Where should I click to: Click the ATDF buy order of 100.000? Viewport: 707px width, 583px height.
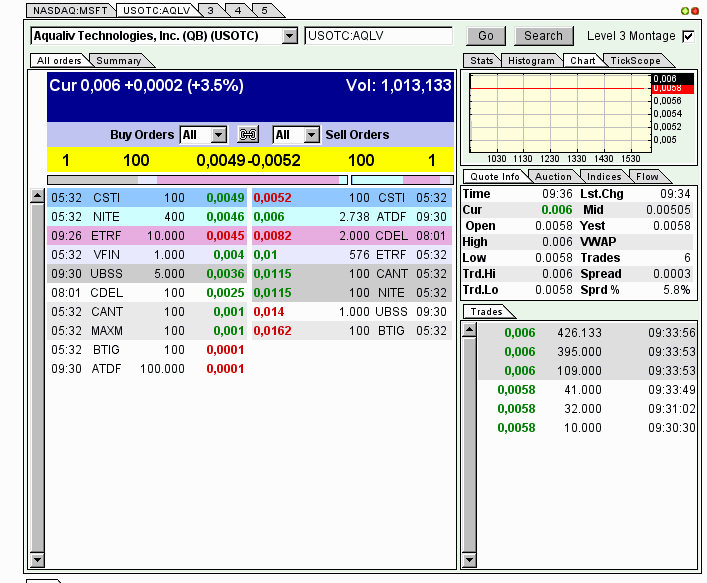pyautogui.click(x=147, y=368)
